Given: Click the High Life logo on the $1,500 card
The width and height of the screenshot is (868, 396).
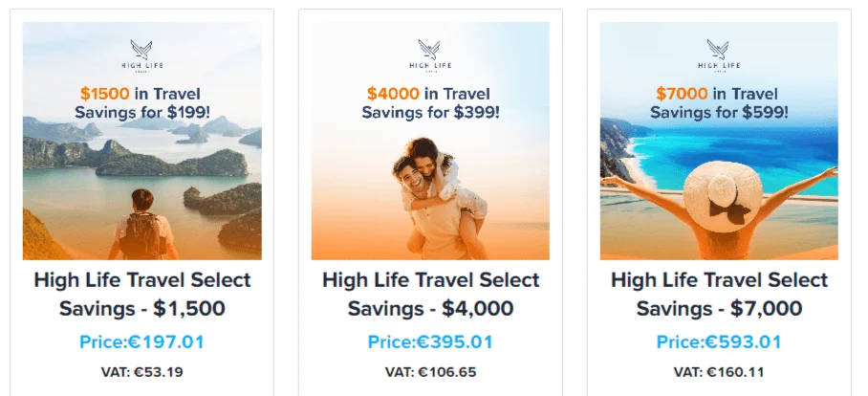Looking at the screenshot, I should click(x=141, y=55).
